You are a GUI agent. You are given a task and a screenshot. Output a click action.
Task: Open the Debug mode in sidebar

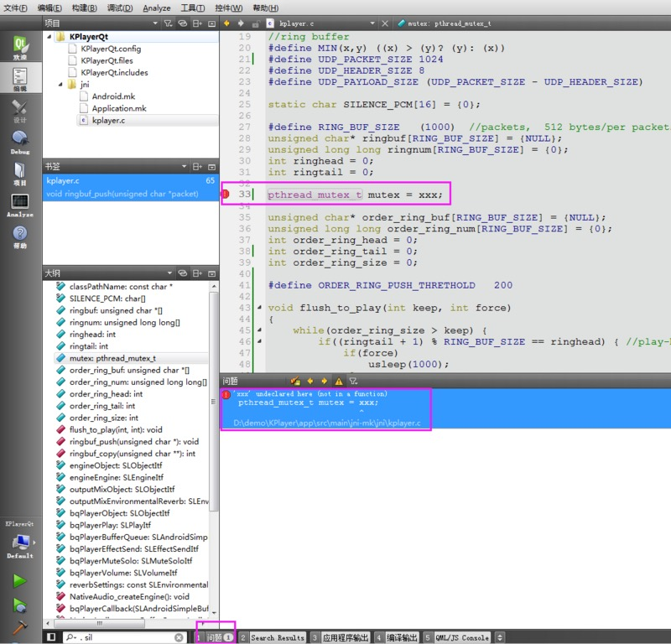(19, 143)
